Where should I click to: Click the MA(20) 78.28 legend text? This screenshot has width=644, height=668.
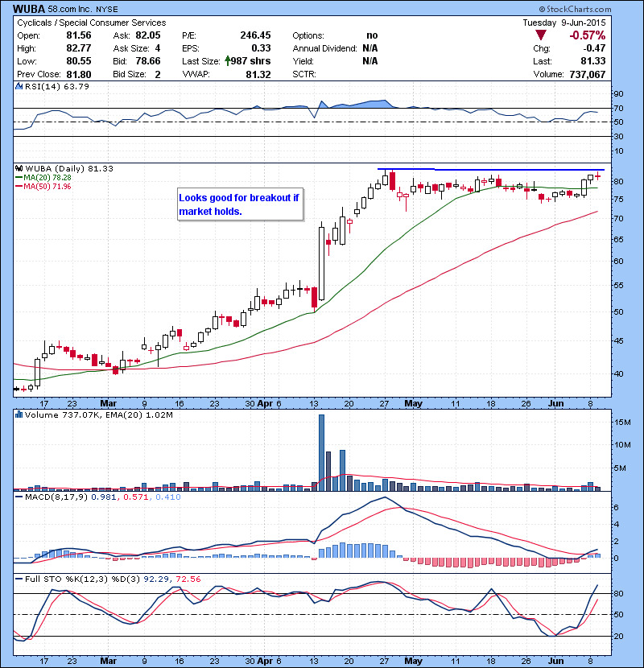[47, 177]
